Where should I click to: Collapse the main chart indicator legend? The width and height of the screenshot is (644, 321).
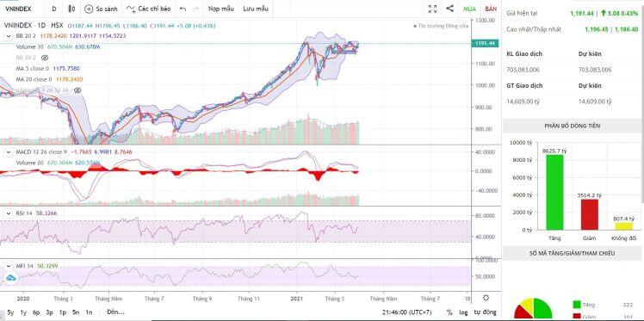9,36
